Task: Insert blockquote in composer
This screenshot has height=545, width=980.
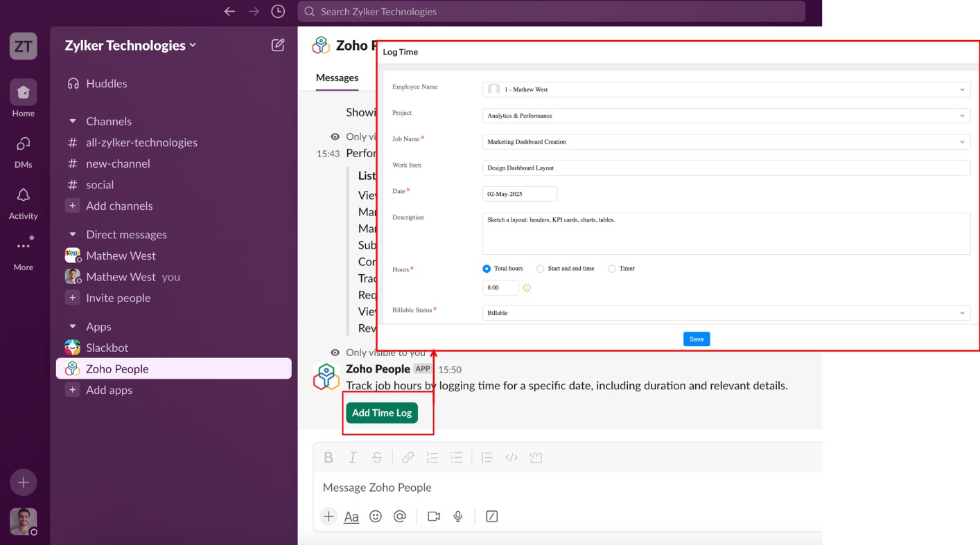Action: coord(487,457)
